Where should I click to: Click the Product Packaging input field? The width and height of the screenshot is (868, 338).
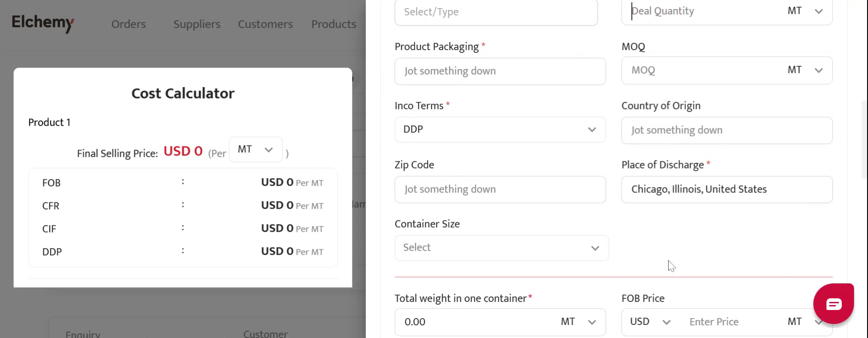click(x=500, y=71)
